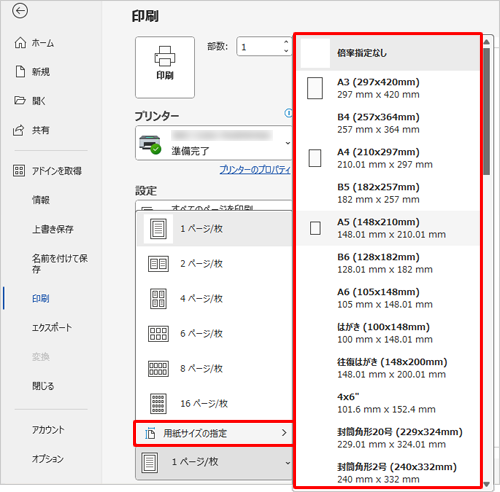Click the printer information icon beside プリンター
The image size is (500, 492).
click(x=289, y=113)
